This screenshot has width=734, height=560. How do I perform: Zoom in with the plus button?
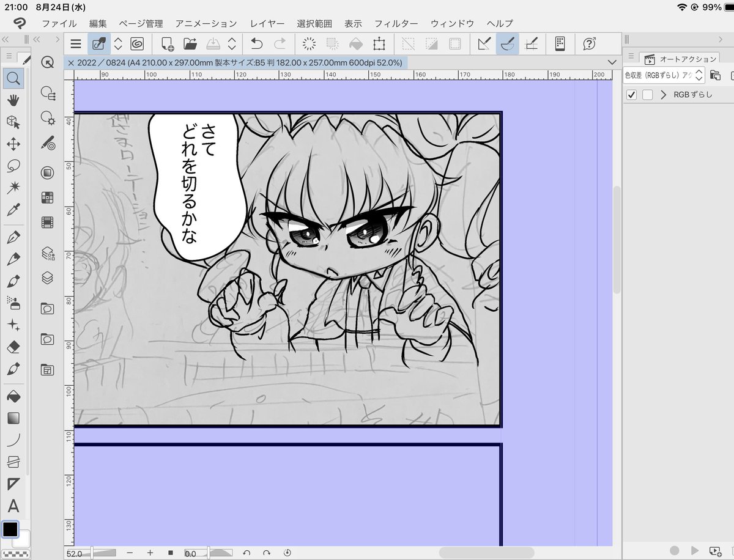pyautogui.click(x=150, y=553)
